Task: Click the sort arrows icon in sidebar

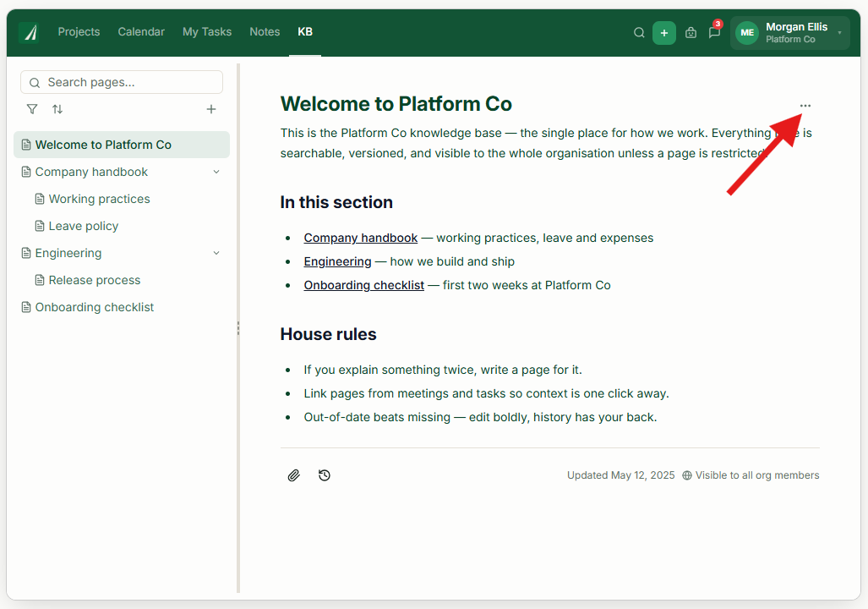Action: click(x=57, y=109)
